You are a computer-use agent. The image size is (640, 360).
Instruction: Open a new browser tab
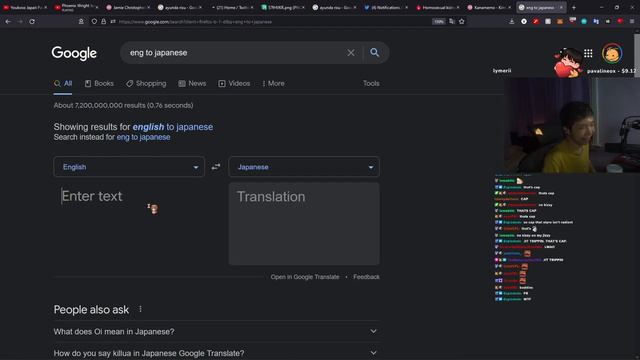(x=573, y=7)
